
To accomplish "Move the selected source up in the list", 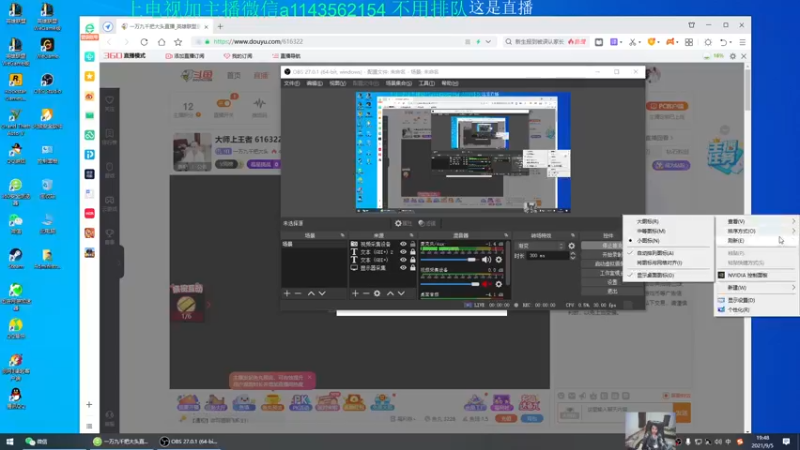I will coord(390,293).
